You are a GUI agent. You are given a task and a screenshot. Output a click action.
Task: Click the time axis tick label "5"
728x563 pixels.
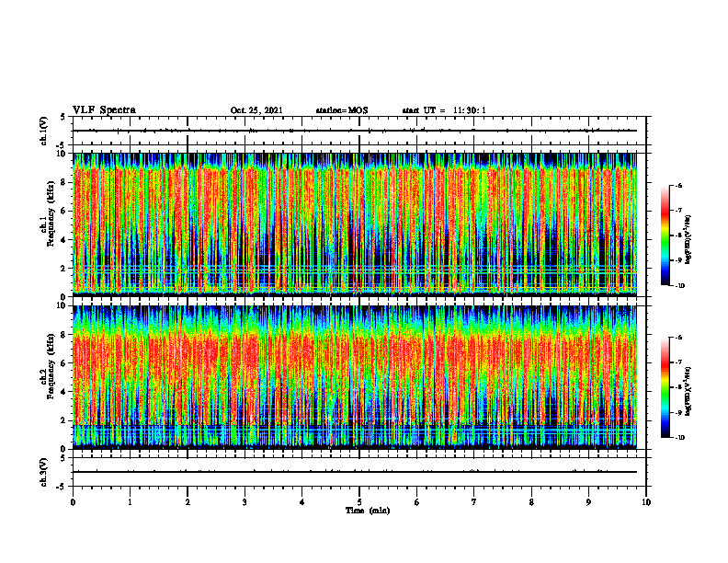359,502
